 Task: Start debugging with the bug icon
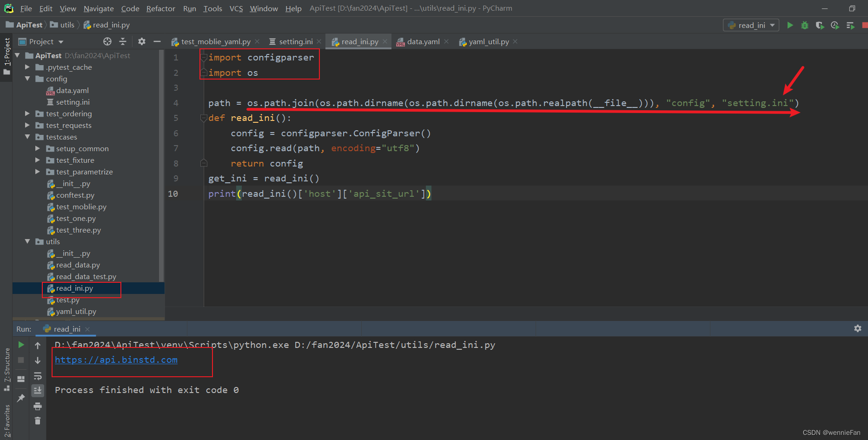click(x=805, y=25)
